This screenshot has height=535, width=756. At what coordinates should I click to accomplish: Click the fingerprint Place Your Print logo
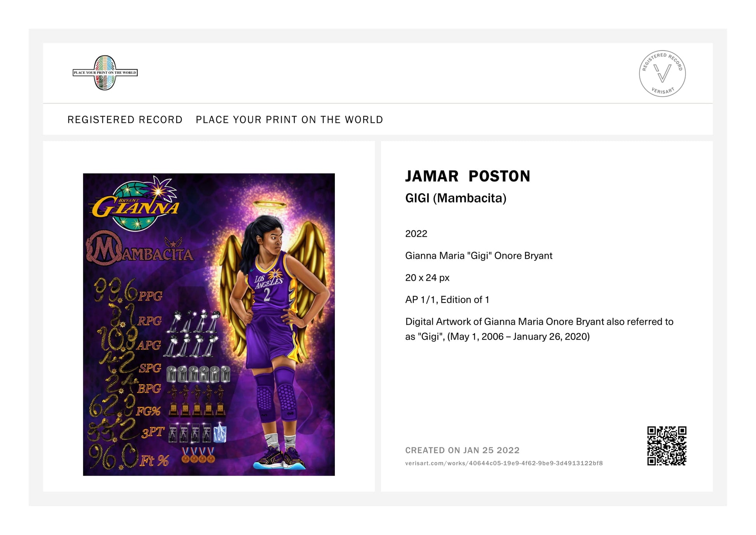click(x=105, y=73)
